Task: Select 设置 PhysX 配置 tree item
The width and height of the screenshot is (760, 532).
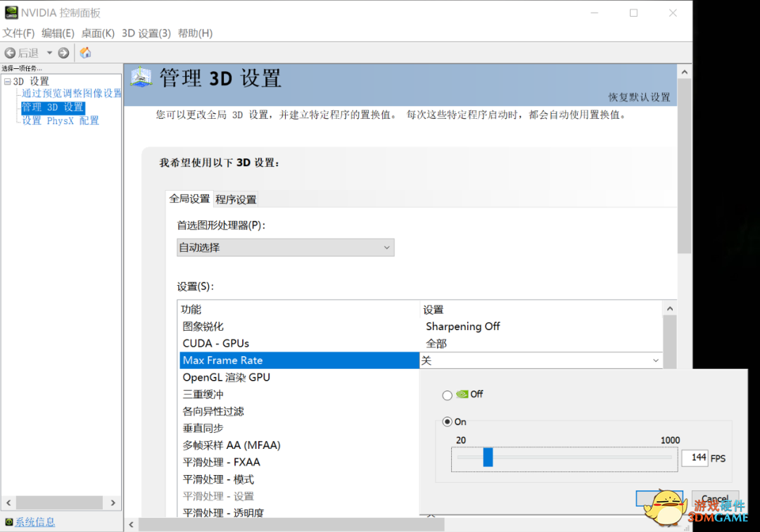Action: tap(61, 120)
